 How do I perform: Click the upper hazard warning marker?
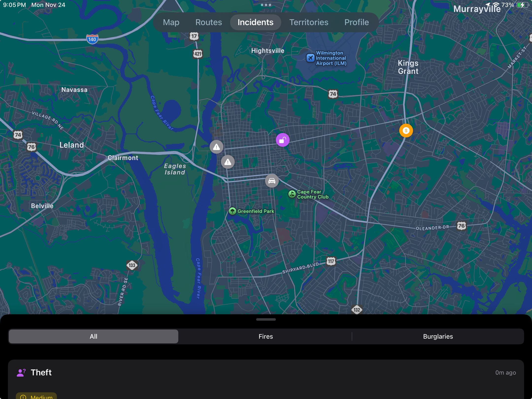216,147
